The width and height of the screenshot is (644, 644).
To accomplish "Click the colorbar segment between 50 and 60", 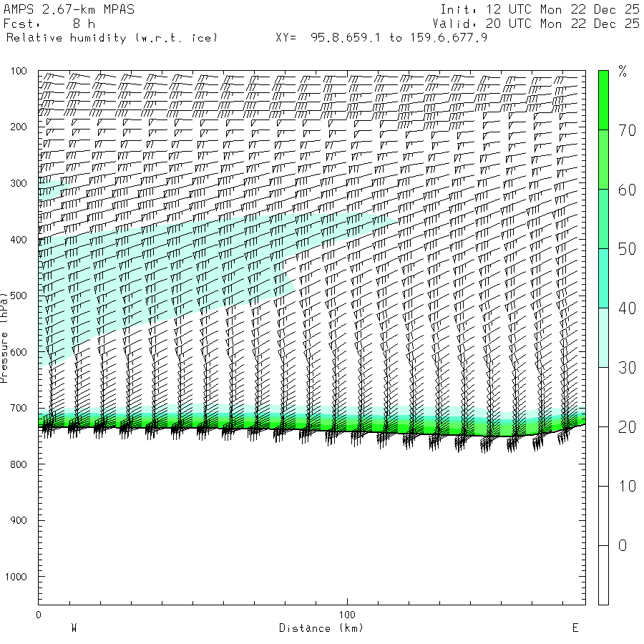I will click(x=603, y=219).
